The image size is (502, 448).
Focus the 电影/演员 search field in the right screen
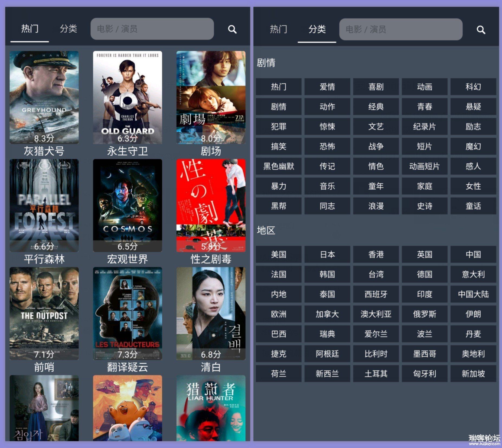tap(401, 29)
